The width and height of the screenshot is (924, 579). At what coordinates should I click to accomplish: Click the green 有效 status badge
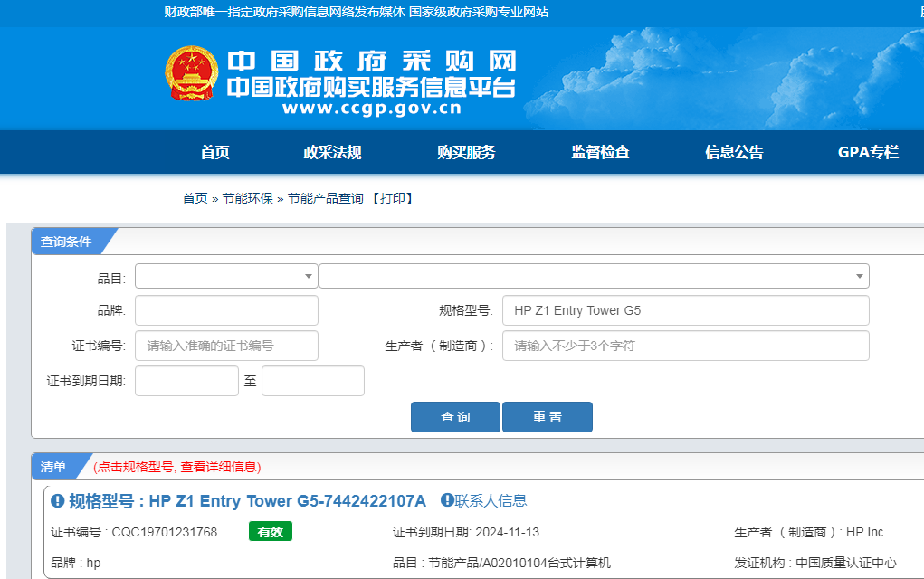coord(271,531)
